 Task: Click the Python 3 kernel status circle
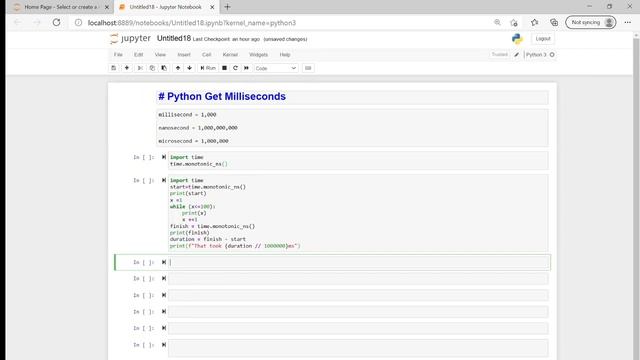point(552,55)
